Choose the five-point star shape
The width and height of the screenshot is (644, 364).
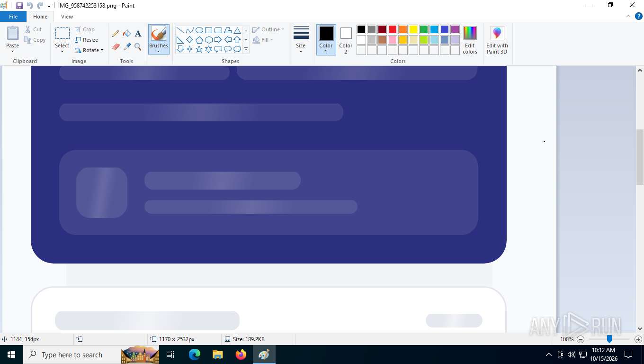199,49
